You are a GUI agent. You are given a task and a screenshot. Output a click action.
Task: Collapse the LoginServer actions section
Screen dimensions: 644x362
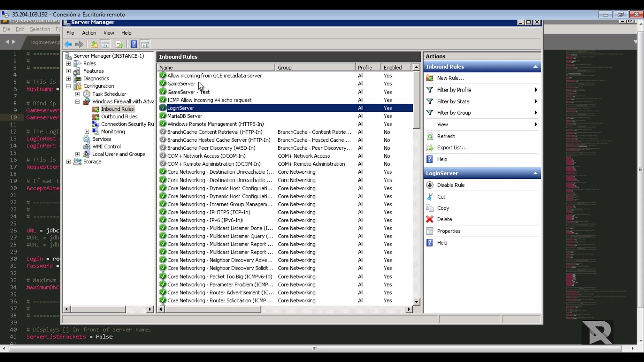click(535, 173)
